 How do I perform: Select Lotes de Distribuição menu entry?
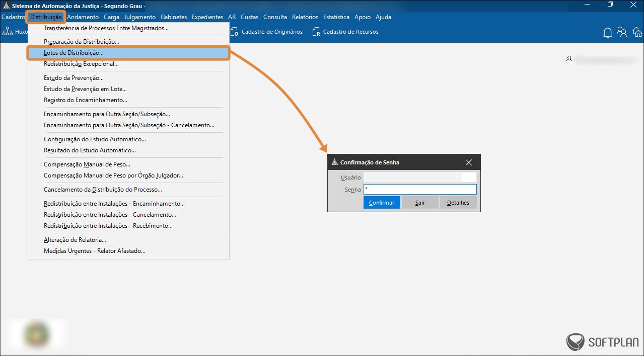74,53
